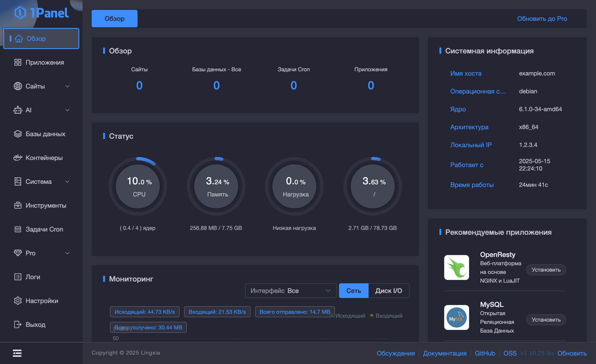The height and width of the screenshot is (364, 596).
Task: Click the Приложения grid icon
Action: (18, 62)
